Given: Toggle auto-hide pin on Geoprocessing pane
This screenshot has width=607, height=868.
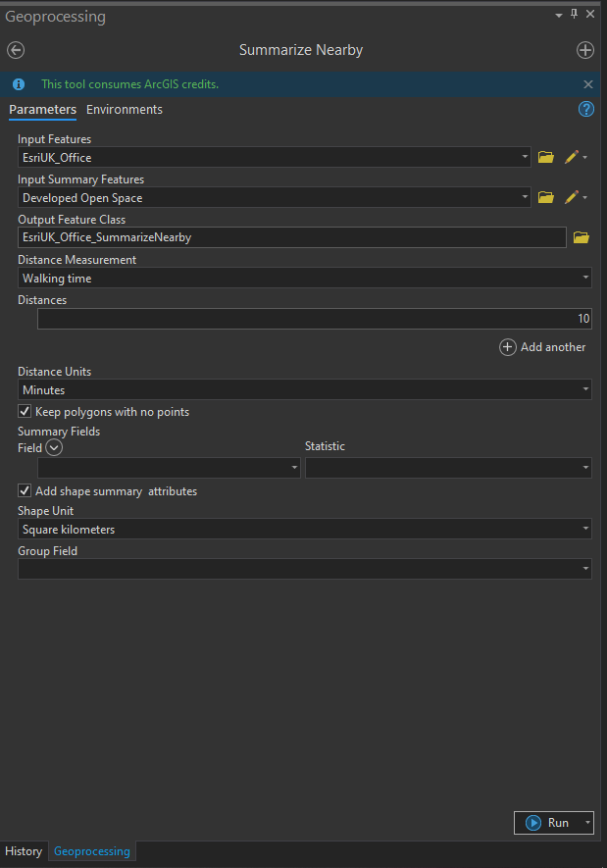Looking at the screenshot, I should tap(574, 14).
